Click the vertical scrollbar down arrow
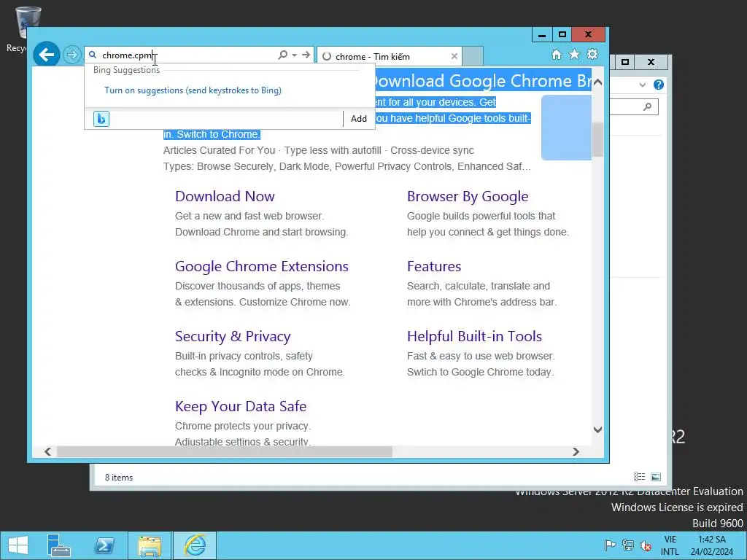747x560 pixels. (x=598, y=429)
